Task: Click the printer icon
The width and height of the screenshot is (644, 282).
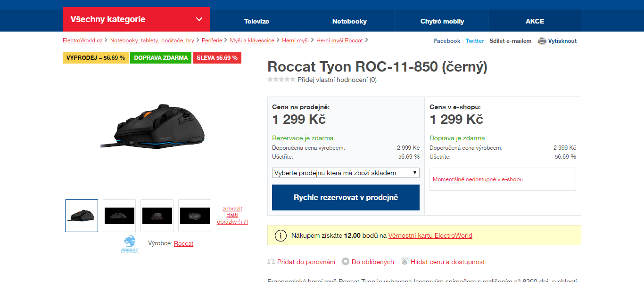Action: point(542,41)
